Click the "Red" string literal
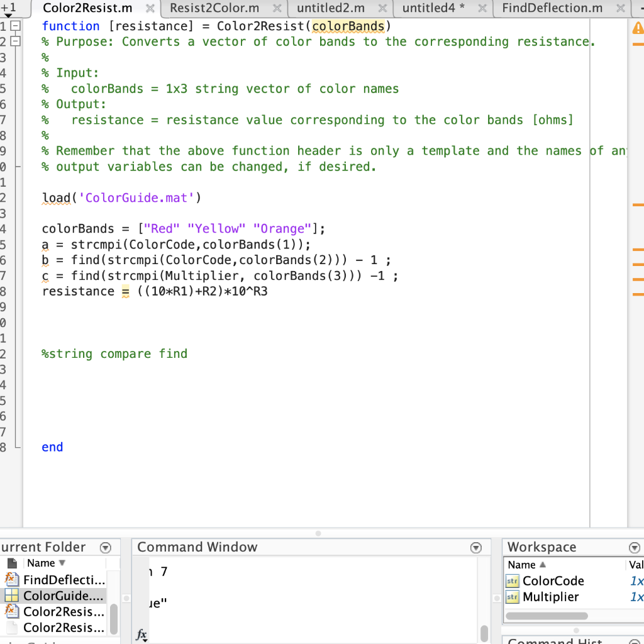Screen dimensions: 644x644 point(162,228)
